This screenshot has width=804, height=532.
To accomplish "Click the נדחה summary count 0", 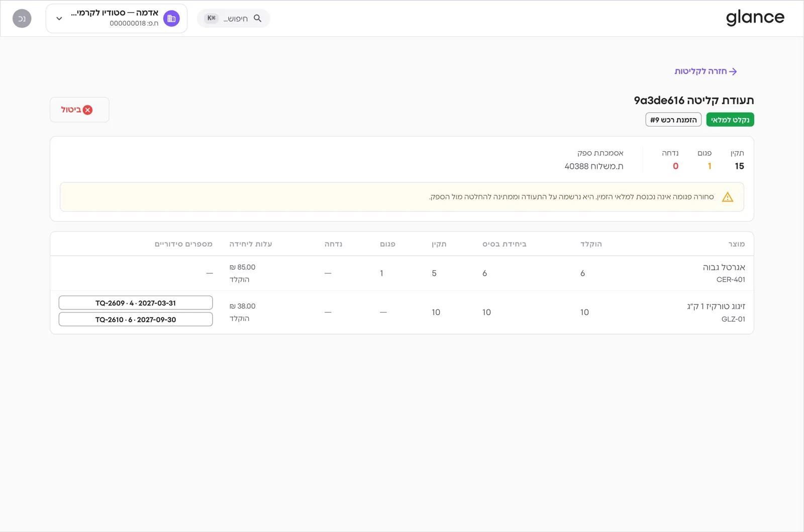I will (675, 166).
